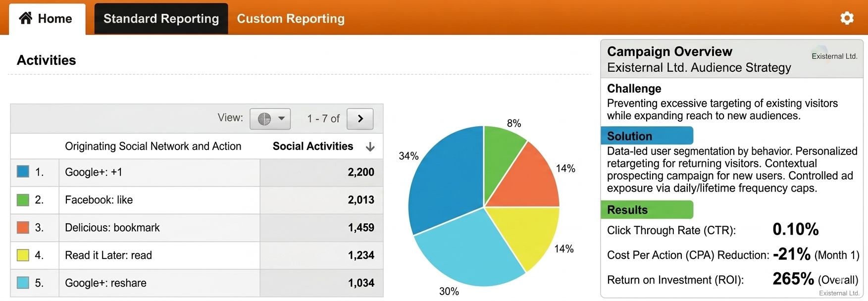Open the settings gear icon
The width and height of the screenshot is (868, 301).
[x=847, y=18]
